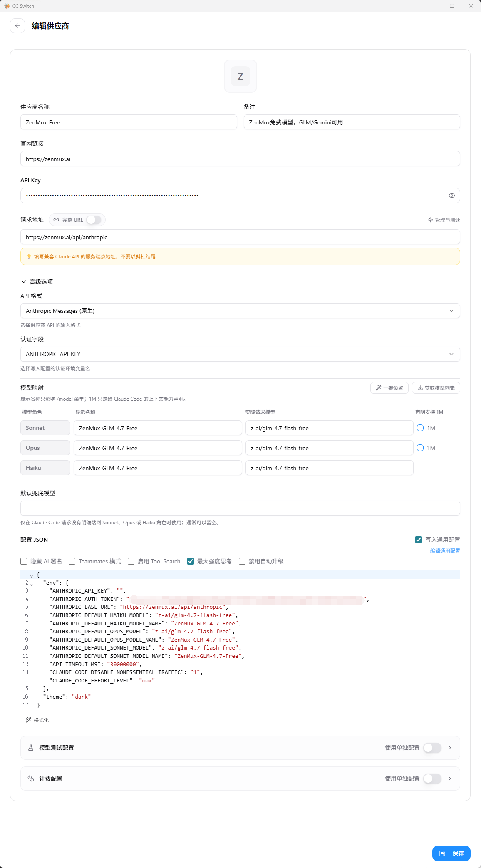
Task: Click the CLAUDE_CODE_EFFORT_LEVEL JSON line
Action: click(102, 680)
